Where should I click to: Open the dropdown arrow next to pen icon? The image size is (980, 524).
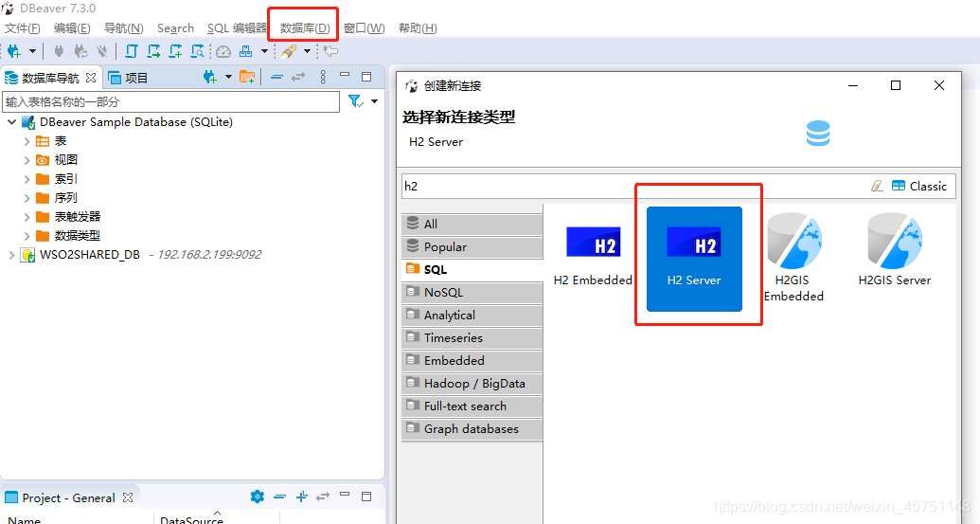(307, 51)
